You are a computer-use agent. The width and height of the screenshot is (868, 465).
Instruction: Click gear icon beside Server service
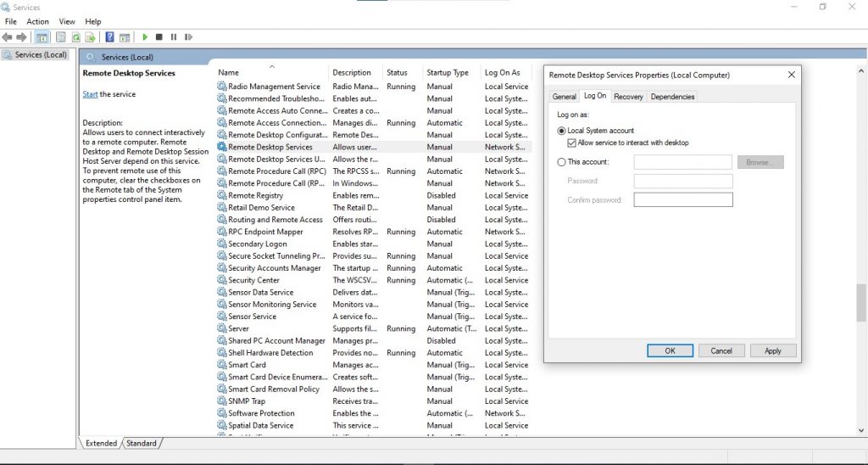(x=222, y=328)
